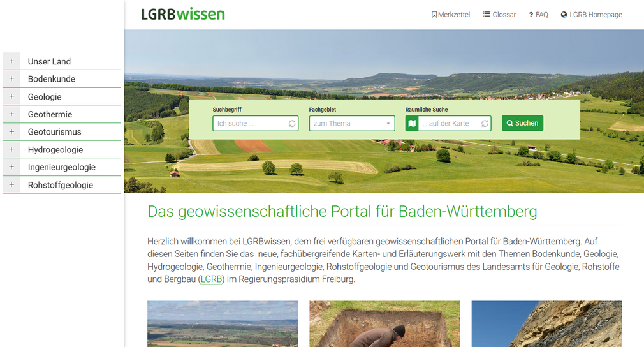Click the 'Räumliche Suche' label
644x347 pixels.
coord(427,110)
